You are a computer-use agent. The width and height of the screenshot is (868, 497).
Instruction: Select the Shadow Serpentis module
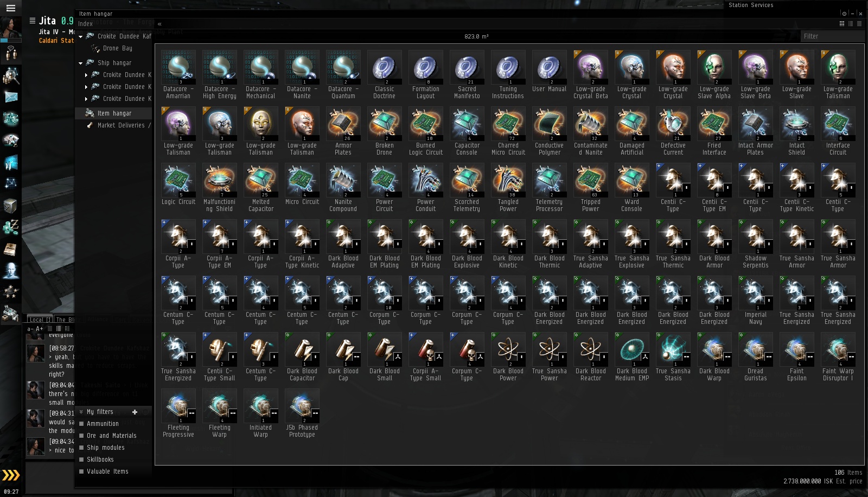click(x=756, y=244)
